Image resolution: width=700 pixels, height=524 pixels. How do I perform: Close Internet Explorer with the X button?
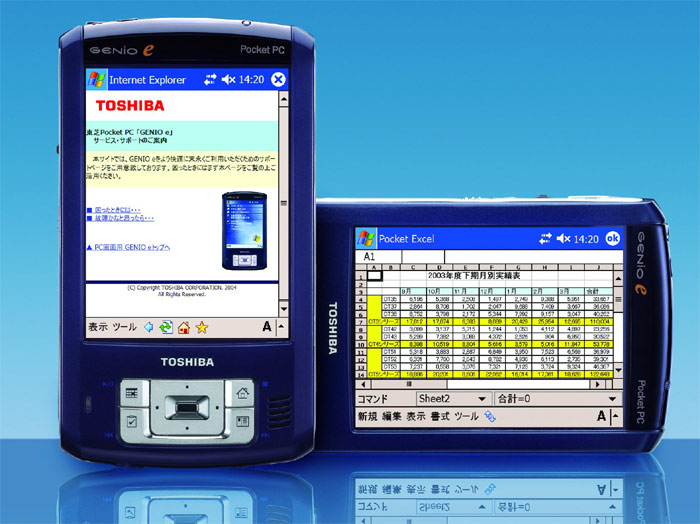pos(278,79)
